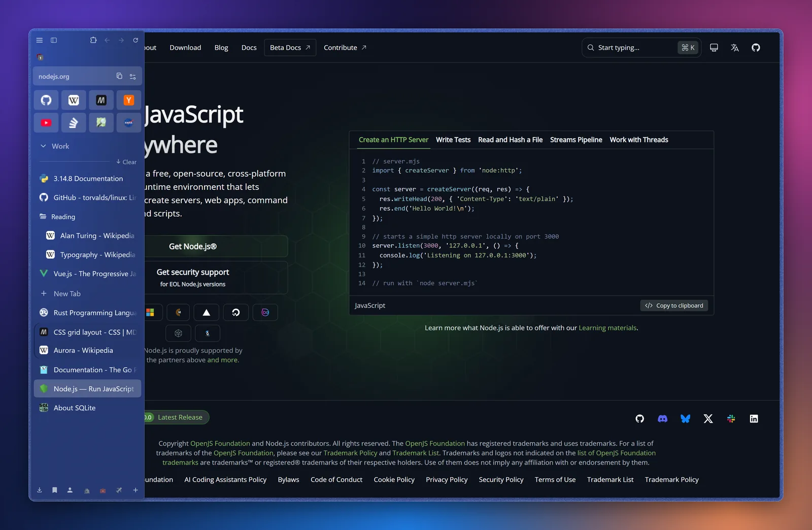Select the Streams Pipeline code tab
The height and width of the screenshot is (530, 812).
pos(576,140)
